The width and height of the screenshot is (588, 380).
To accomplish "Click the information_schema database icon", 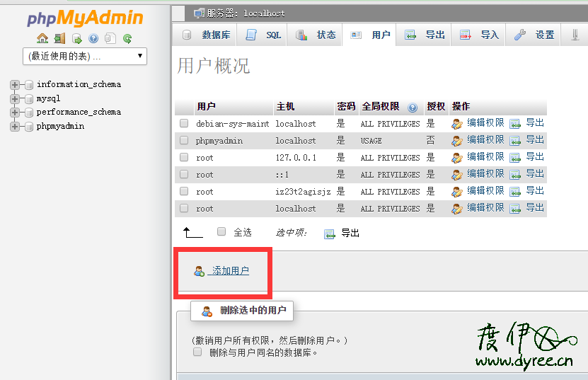I will coord(29,85).
